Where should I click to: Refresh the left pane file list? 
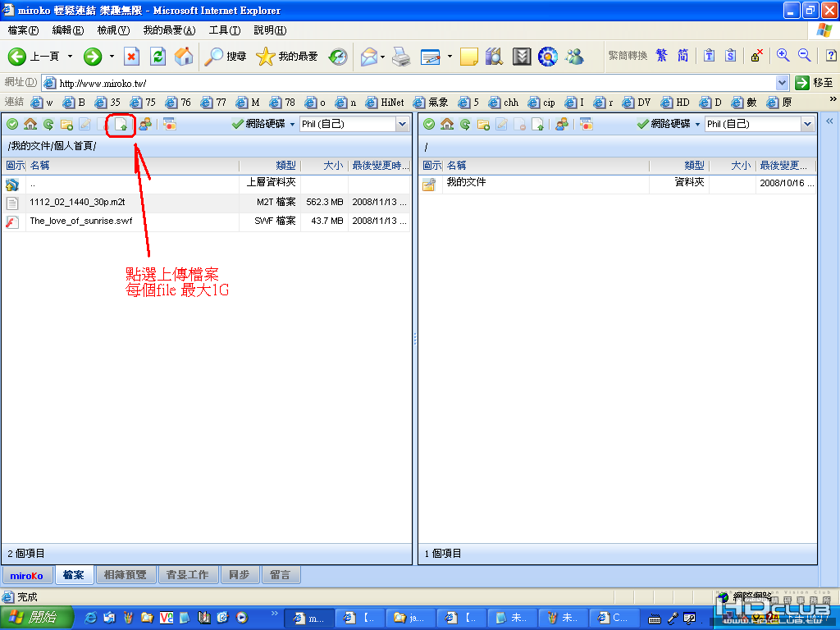click(x=48, y=125)
